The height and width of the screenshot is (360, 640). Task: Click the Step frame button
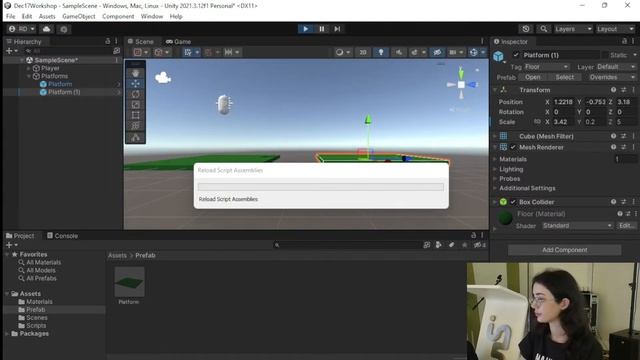point(337,29)
